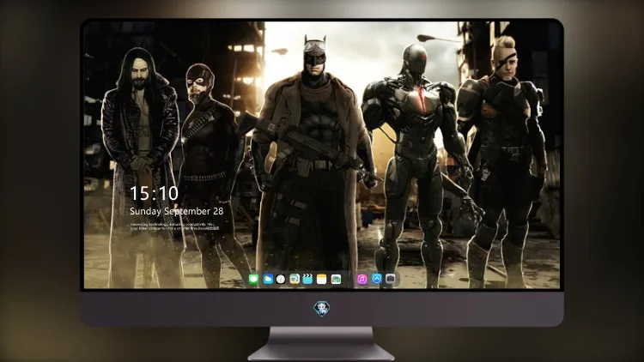Open the yellow Notes app in dock

[x=322, y=279]
